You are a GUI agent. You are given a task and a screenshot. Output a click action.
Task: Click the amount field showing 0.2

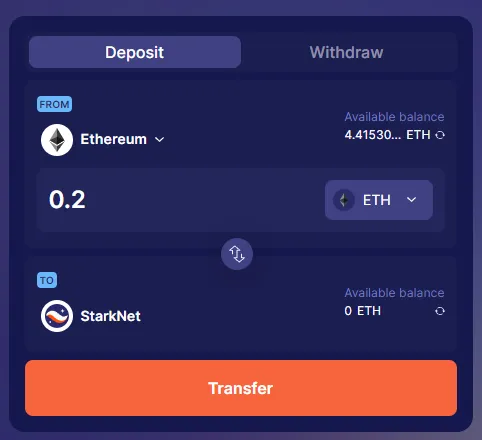180,200
